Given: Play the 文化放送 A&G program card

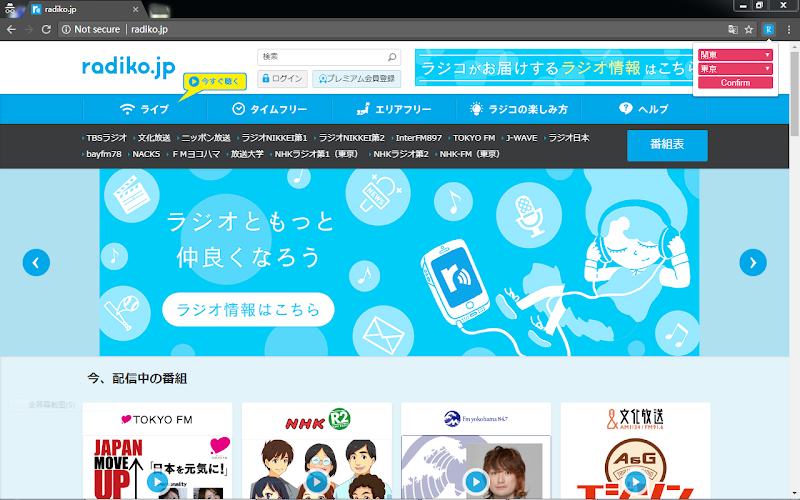Looking at the screenshot, I should click(x=635, y=481).
